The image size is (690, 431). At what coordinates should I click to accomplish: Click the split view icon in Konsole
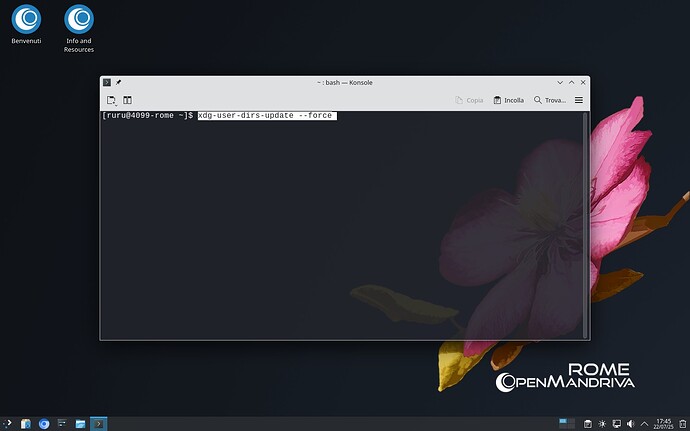pyautogui.click(x=128, y=100)
